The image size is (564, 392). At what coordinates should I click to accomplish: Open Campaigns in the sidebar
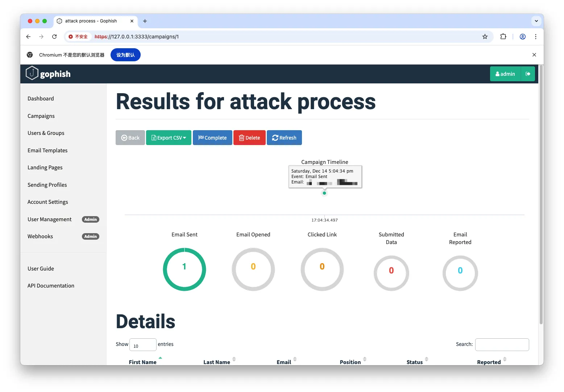click(41, 116)
